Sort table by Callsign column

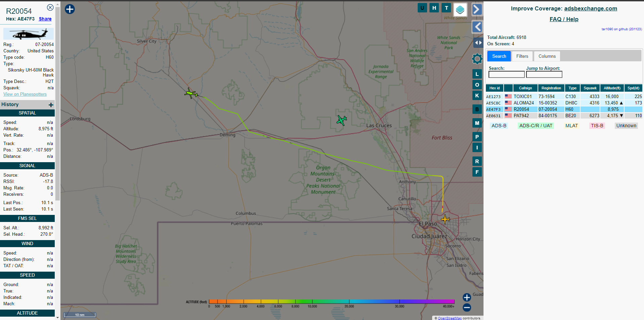(525, 88)
